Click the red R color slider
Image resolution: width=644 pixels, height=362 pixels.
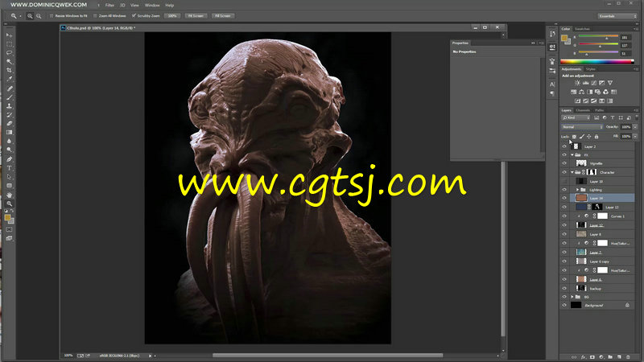click(x=598, y=37)
